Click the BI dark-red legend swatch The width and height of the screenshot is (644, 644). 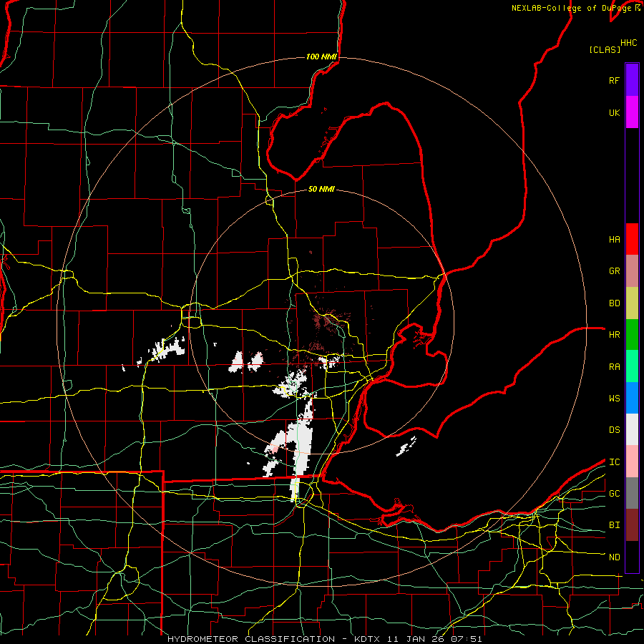coord(632,525)
